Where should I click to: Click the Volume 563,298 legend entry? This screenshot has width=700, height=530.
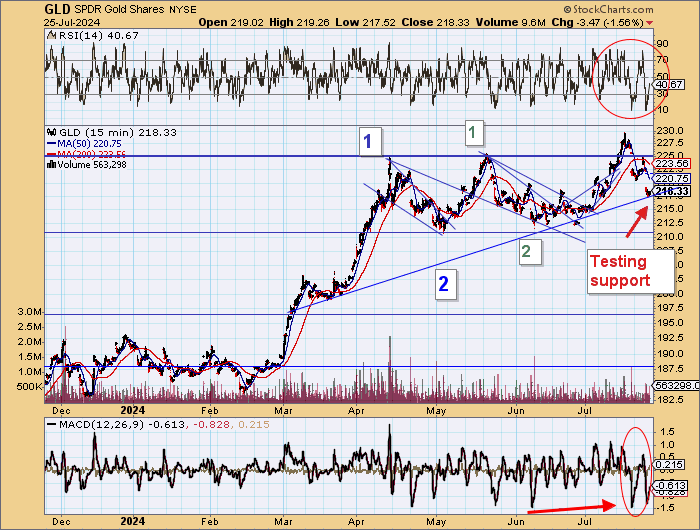[92, 164]
